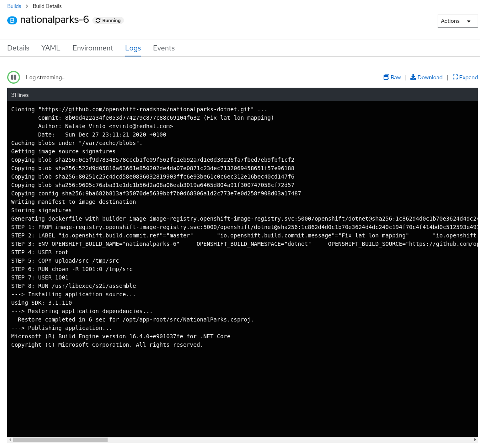Go back to Builds breadcrumb
The width and height of the screenshot is (480, 448).
(14, 6)
